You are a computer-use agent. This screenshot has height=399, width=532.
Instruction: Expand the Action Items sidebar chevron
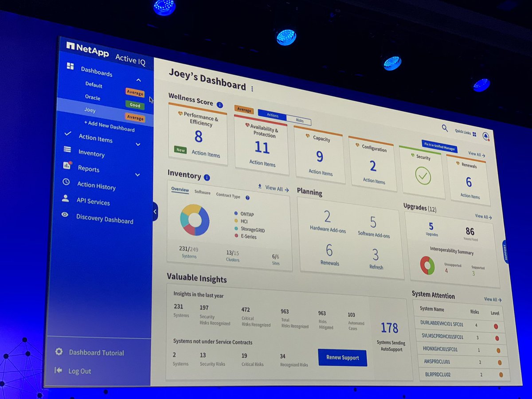(138, 145)
